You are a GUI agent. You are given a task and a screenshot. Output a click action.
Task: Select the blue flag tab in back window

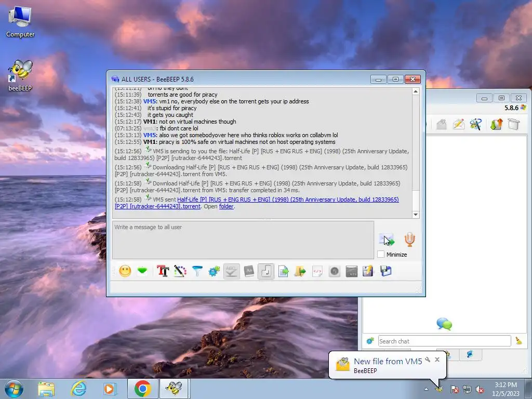tap(470, 354)
